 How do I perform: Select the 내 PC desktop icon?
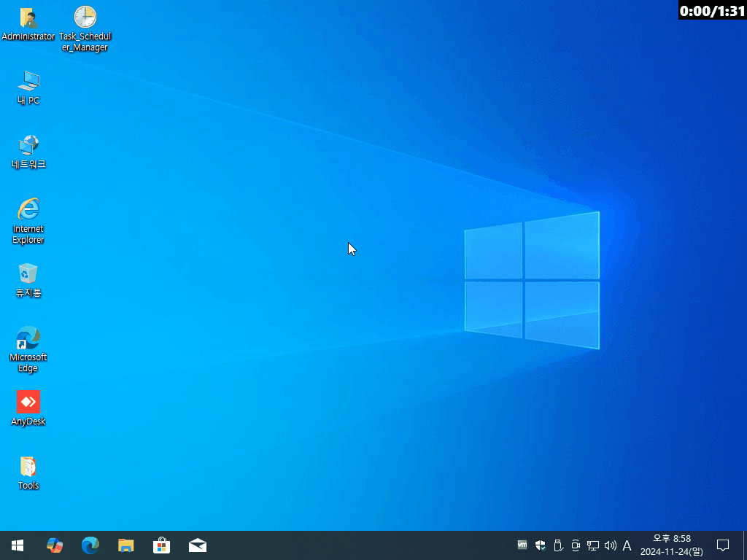[28, 87]
